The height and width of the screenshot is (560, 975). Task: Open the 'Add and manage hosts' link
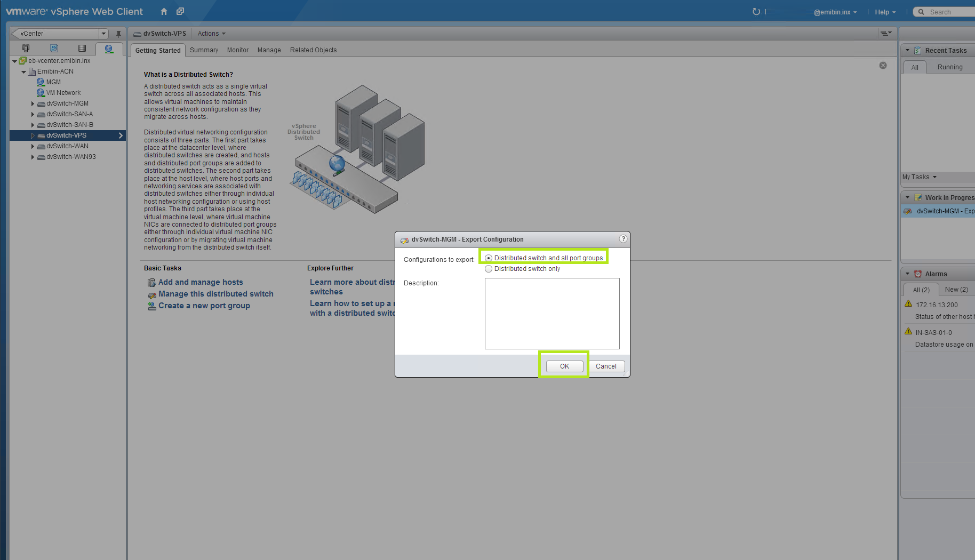tap(201, 282)
